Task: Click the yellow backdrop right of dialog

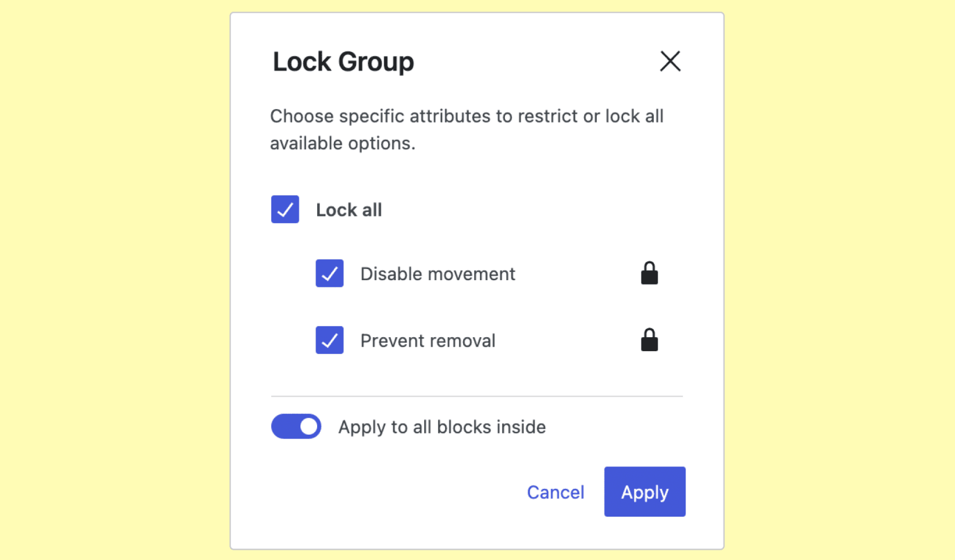Action: [x=839, y=280]
